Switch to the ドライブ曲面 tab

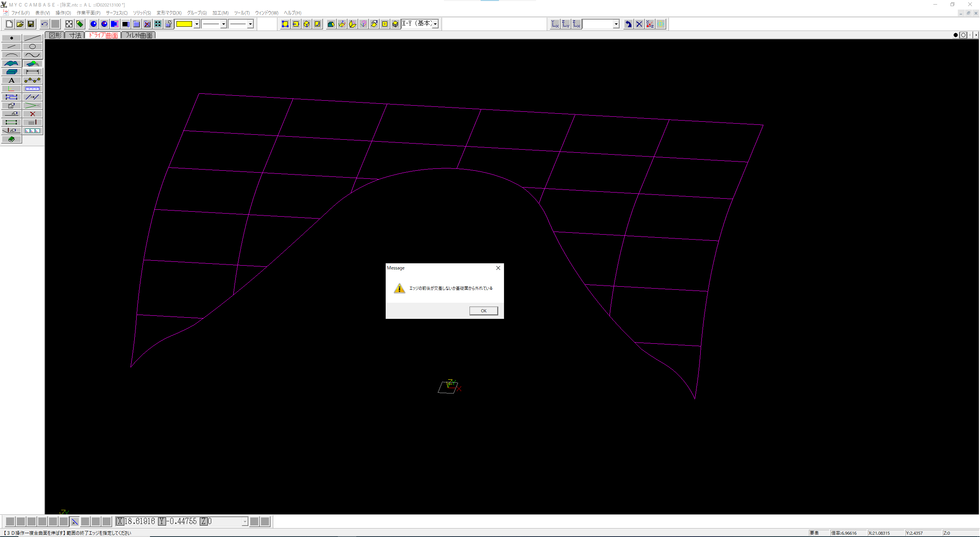coord(103,35)
